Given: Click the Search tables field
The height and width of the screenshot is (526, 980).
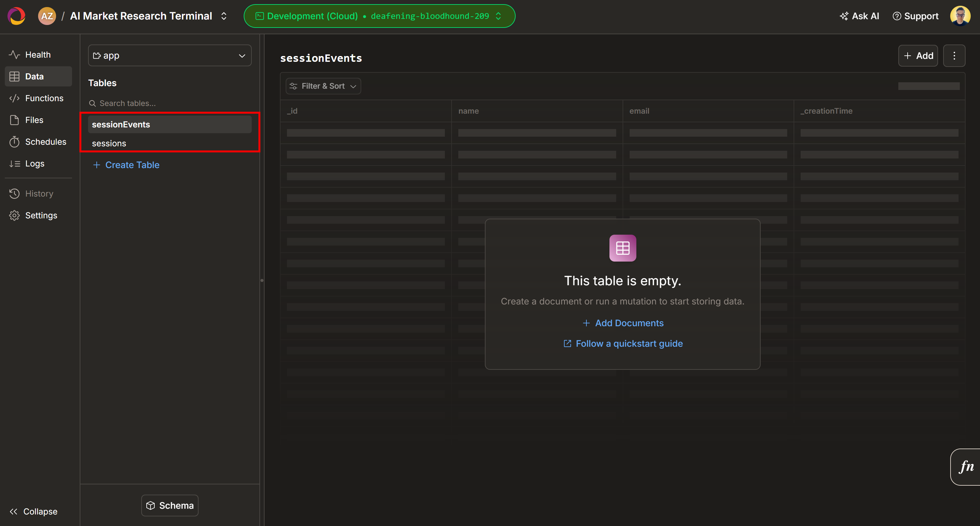Looking at the screenshot, I should (169, 103).
